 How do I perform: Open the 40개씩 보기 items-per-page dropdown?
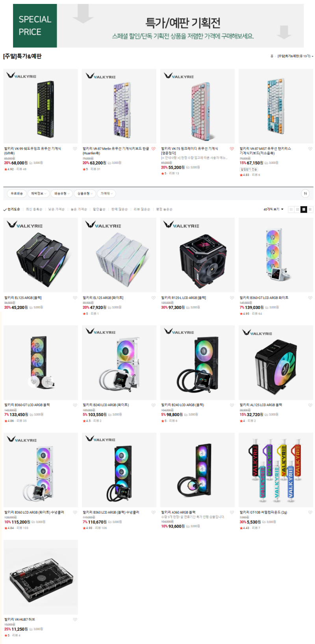[x=273, y=209]
